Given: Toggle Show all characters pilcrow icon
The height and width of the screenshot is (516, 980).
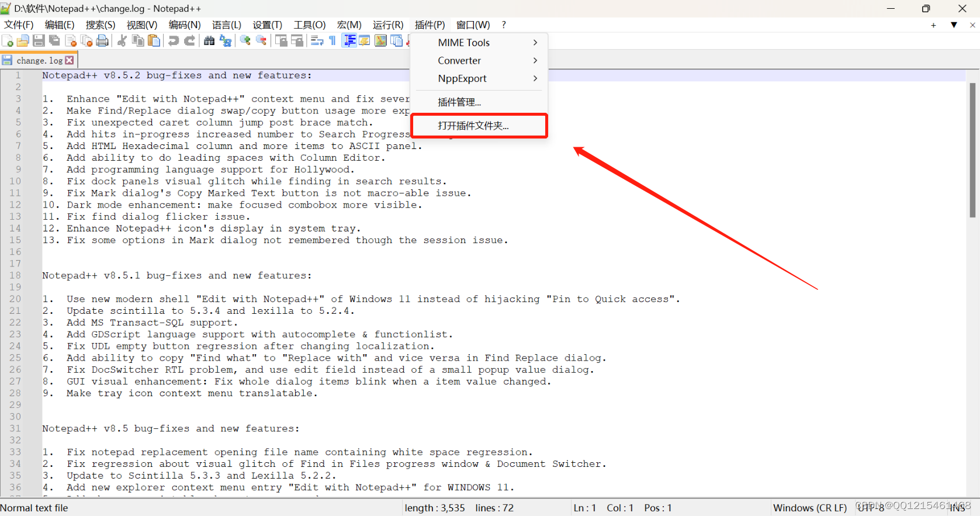Looking at the screenshot, I should 333,40.
